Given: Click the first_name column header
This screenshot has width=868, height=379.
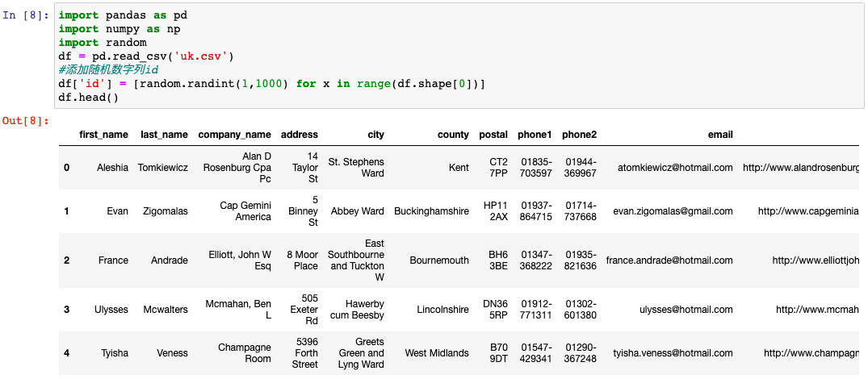Looking at the screenshot, I should coord(103,135).
